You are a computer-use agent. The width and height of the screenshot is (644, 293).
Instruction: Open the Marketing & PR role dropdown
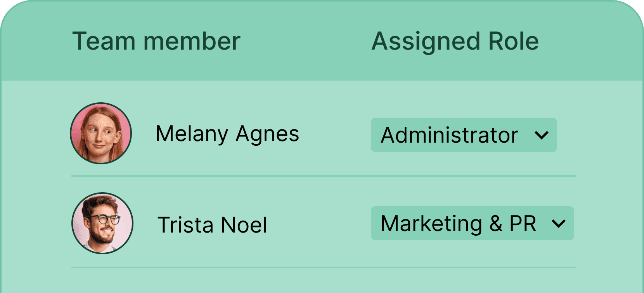tap(472, 223)
